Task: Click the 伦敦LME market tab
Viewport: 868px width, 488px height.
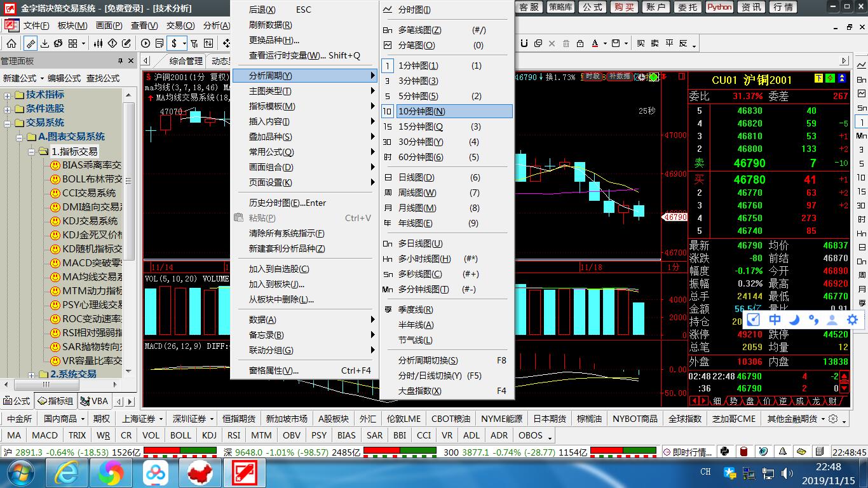Action: coord(404,419)
